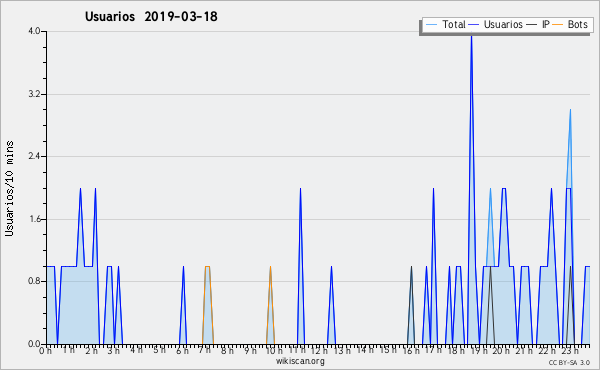The image size is (600, 370).
Task: Click the '3 h' x-axis label
Action: click(114, 350)
